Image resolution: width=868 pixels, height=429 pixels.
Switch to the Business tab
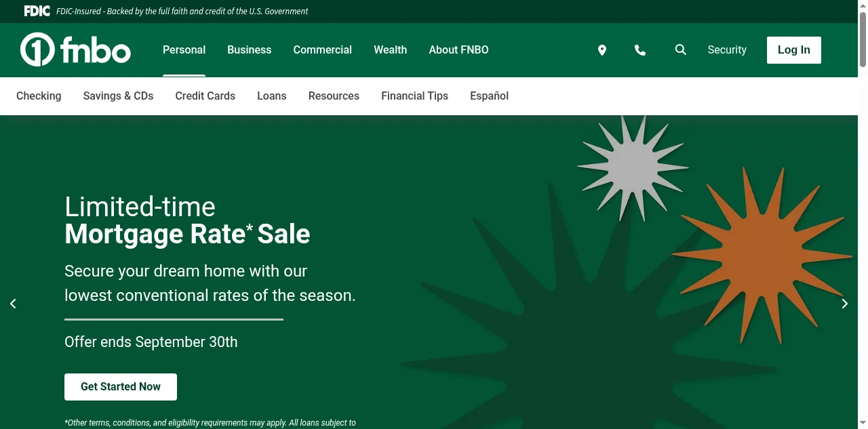249,49
